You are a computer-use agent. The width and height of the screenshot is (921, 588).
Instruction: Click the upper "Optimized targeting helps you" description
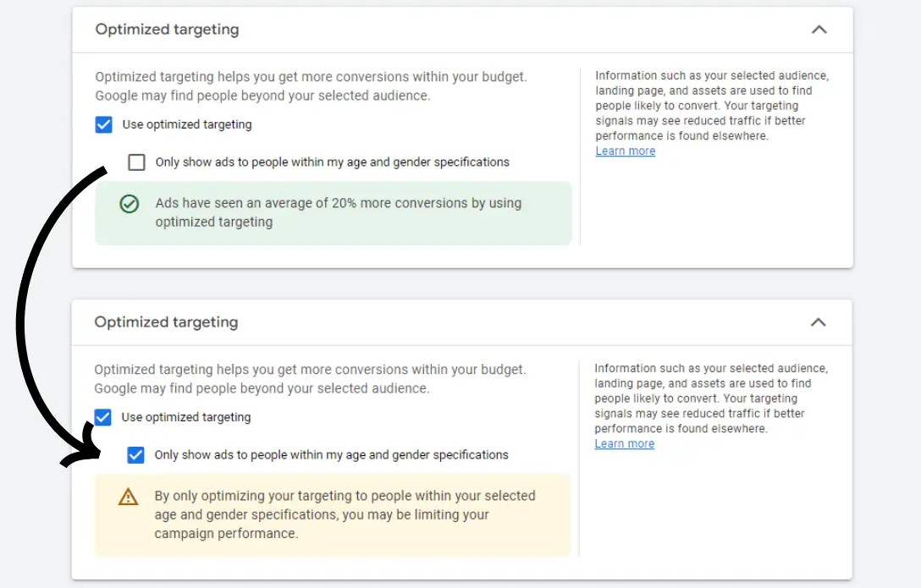(x=311, y=86)
